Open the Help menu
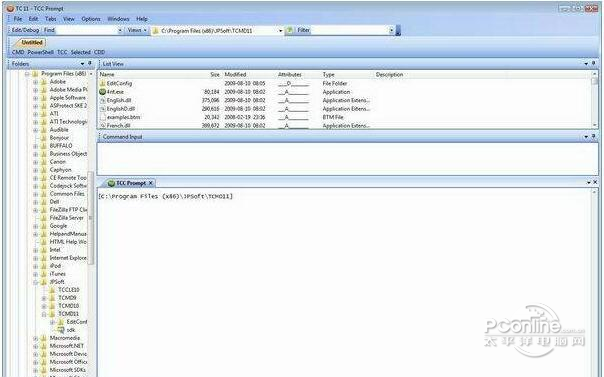The width and height of the screenshot is (604, 377). click(142, 18)
